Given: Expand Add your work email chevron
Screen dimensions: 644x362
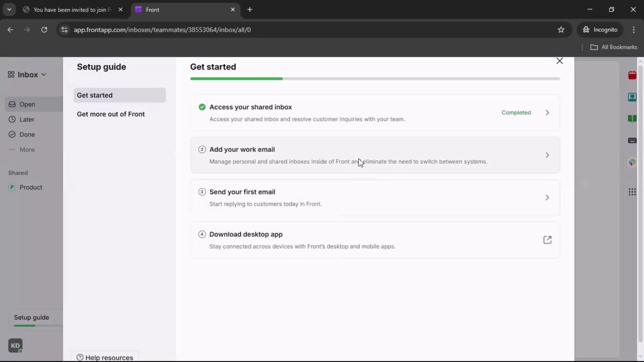Looking at the screenshot, I should (x=547, y=155).
